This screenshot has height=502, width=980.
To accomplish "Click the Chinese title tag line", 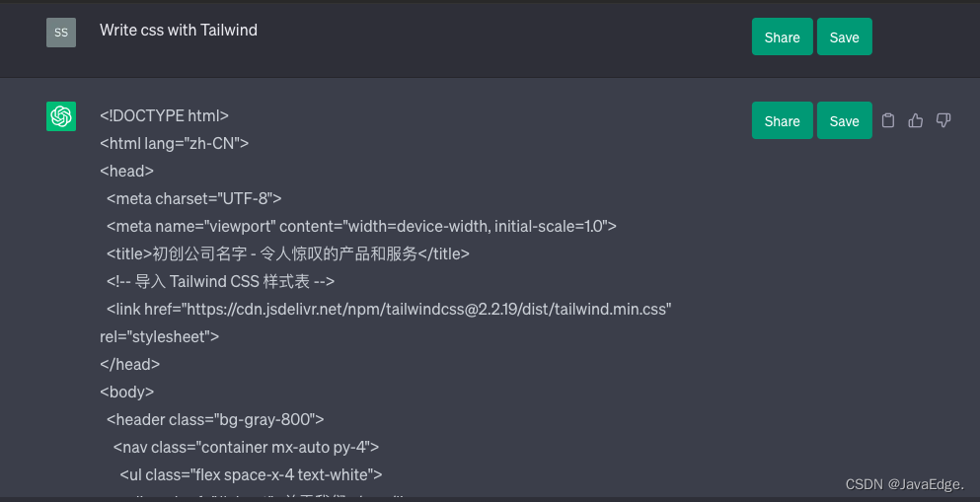I will [x=287, y=253].
